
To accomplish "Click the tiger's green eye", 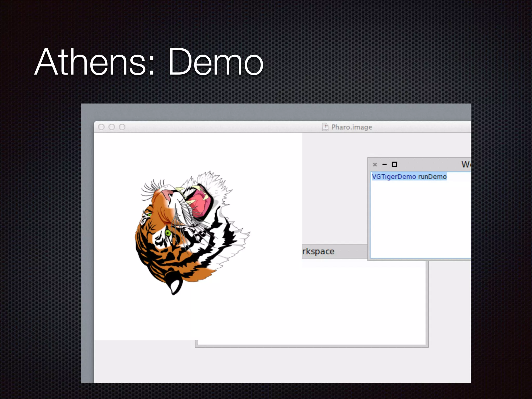I will tap(168, 232).
